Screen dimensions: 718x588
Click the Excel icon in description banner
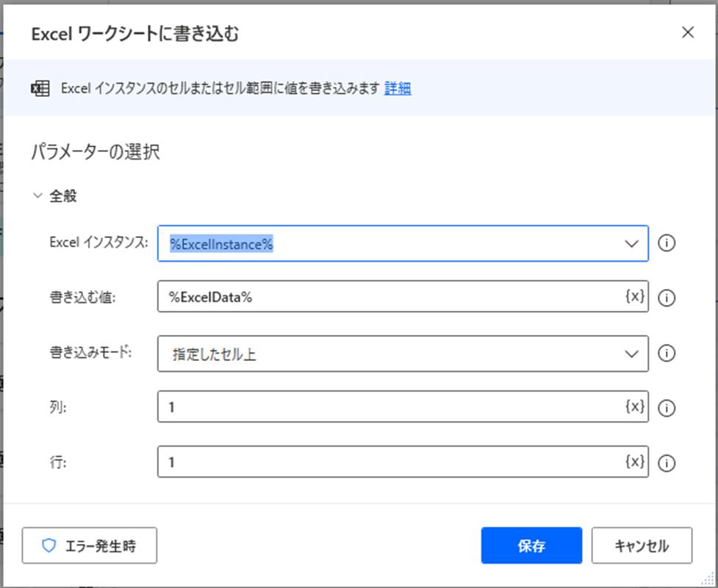(40, 88)
